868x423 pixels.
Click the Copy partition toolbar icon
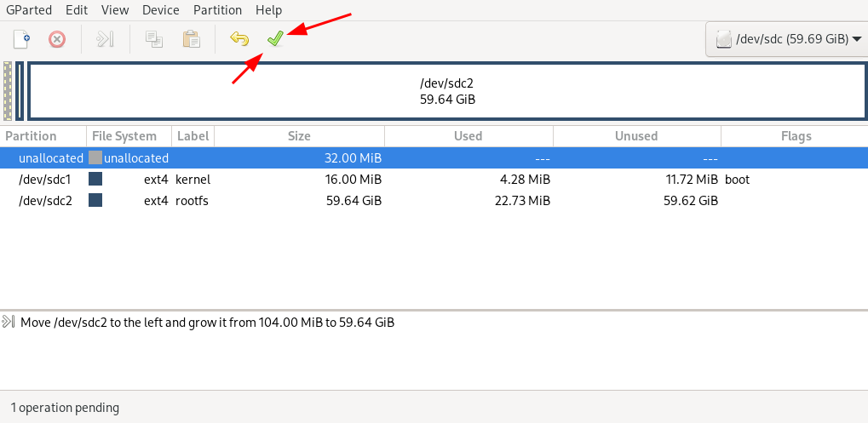click(x=153, y=39)
